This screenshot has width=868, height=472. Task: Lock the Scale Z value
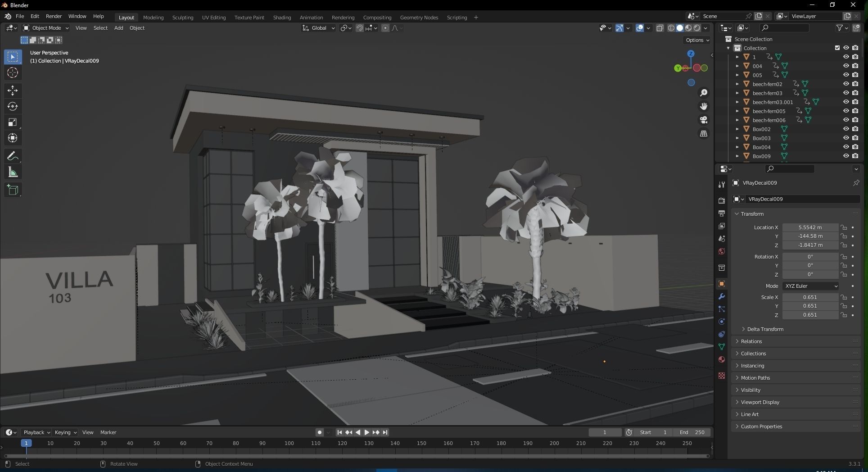point(844,315)
